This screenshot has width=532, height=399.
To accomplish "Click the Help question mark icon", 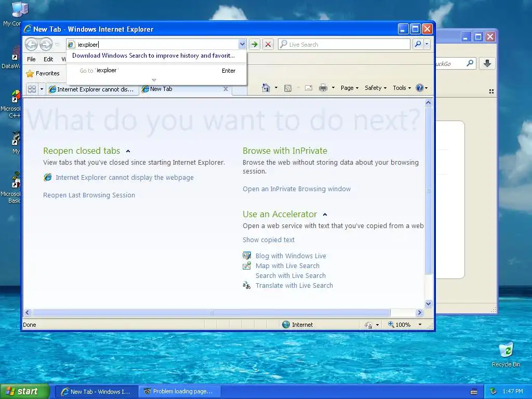I will click(420, 88).
